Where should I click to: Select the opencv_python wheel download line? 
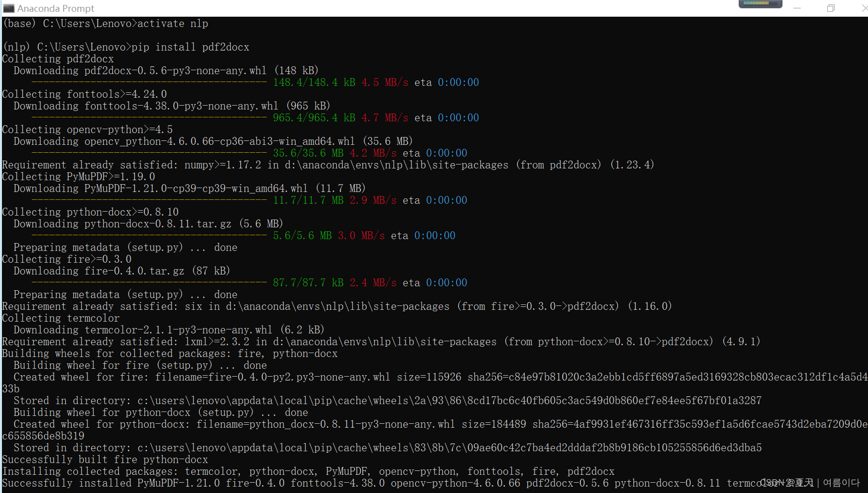[211, 141]
